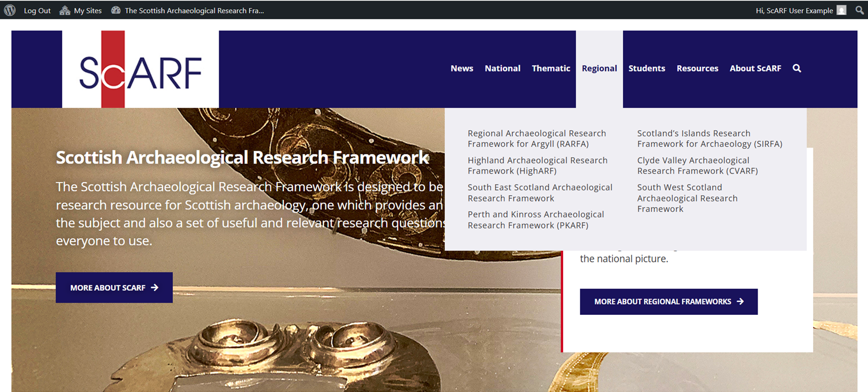Open the Highland Archaeological Research Framework page

(x=537, y=165)
